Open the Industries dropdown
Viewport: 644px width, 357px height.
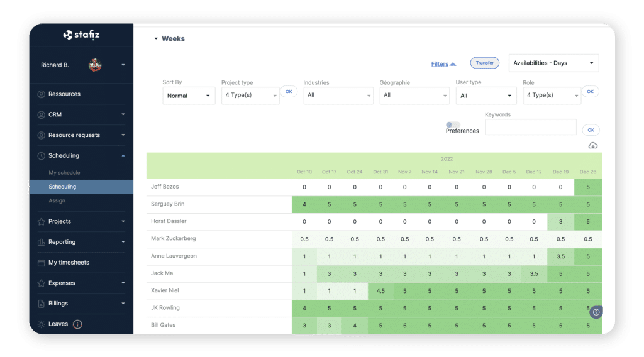coord(338,95)
